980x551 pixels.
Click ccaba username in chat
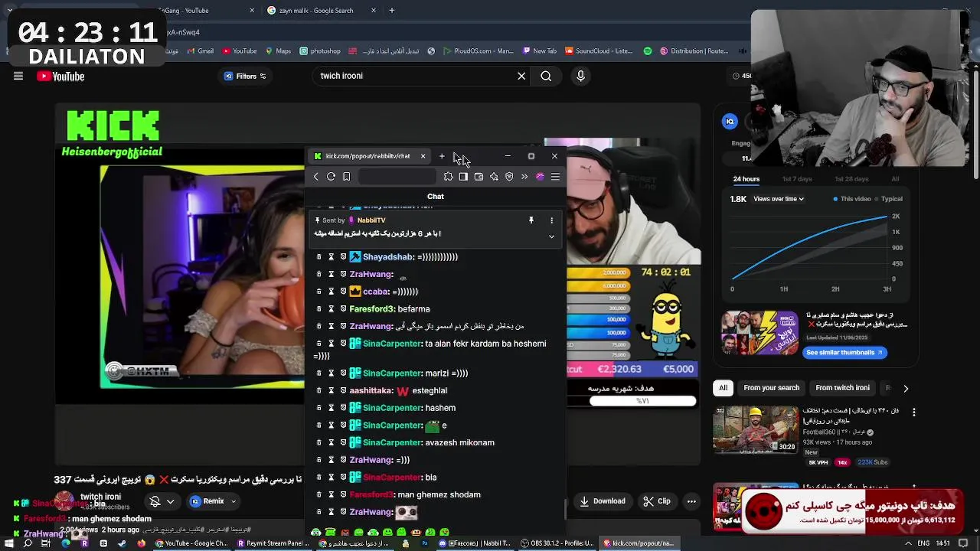tap(376, 292)
